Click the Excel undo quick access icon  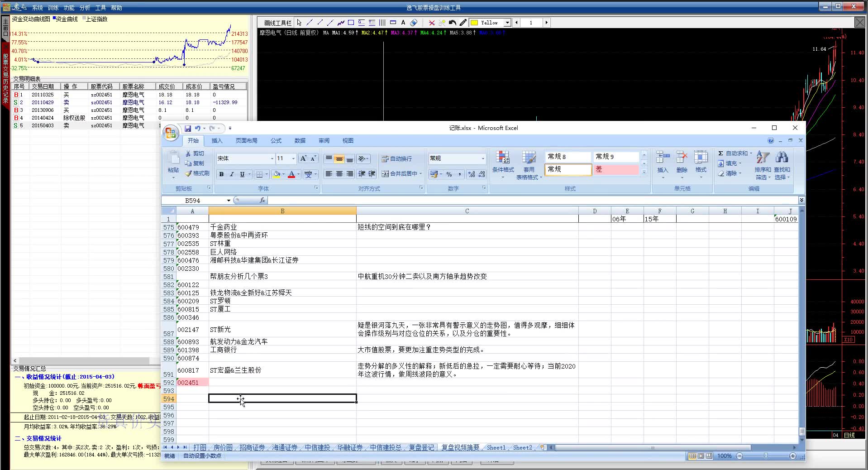[x=198, y=129]
